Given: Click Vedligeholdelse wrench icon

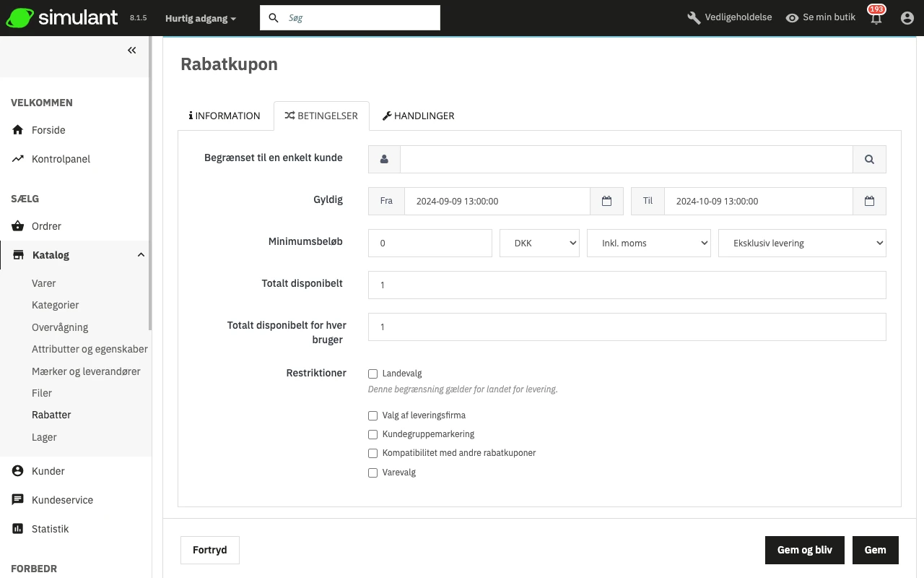Looking at the screenshot, I should (694, 18).
